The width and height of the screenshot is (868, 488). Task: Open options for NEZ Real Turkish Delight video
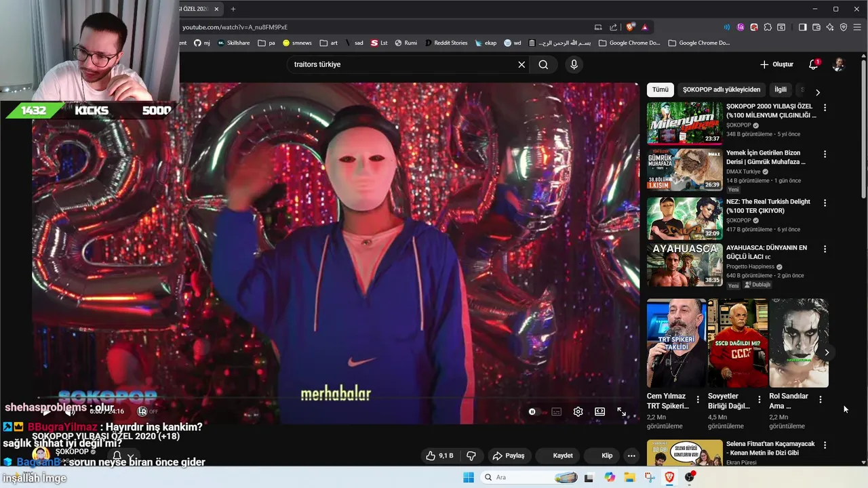pos(825,203)
